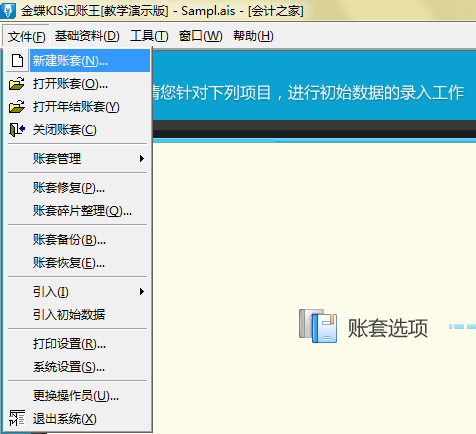Viewport: 476px width, 434px height.
Task: Click the door icon for 关闭账套
Action: click(17, 130)
